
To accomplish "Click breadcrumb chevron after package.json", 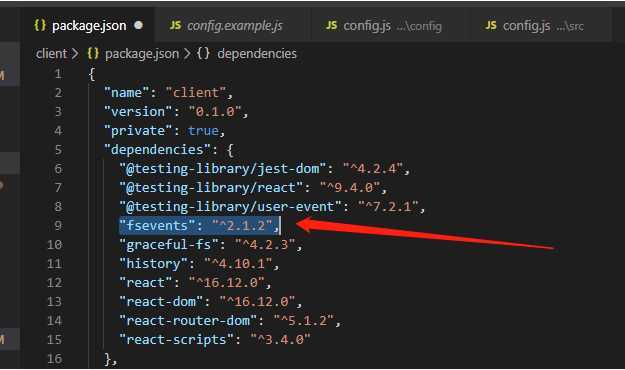I will 187,54.
